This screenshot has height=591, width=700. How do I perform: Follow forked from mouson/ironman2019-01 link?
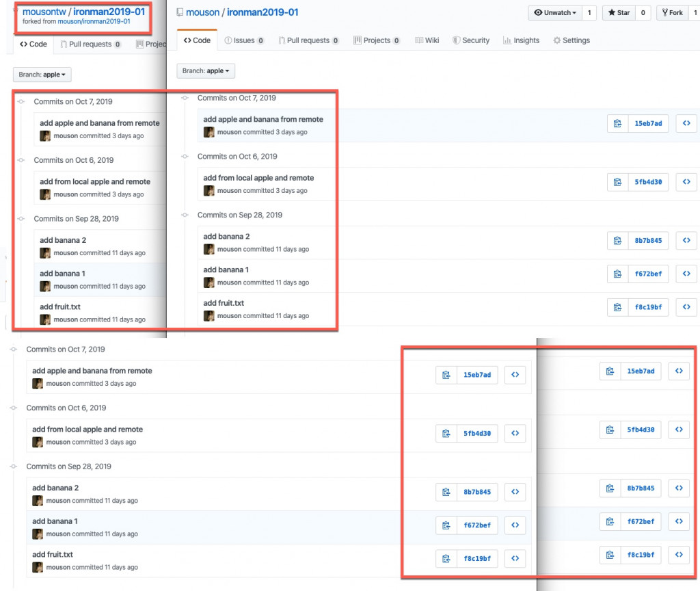94,21
